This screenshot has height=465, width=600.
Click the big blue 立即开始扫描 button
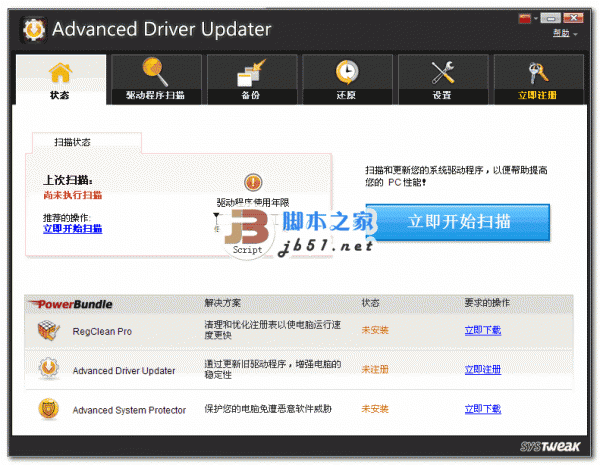tap(458, 222)
